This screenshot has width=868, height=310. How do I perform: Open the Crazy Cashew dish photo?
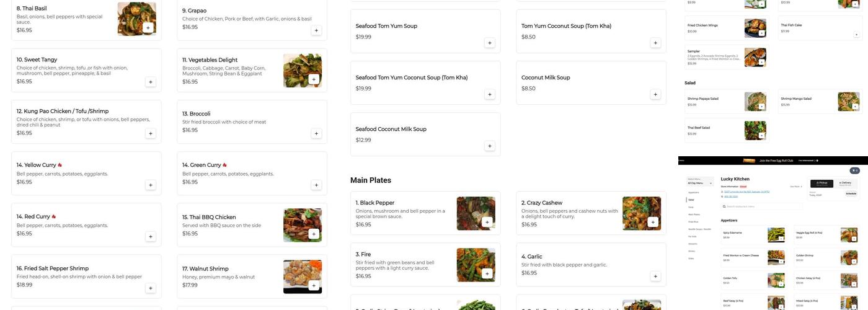[x=641, y=213]
